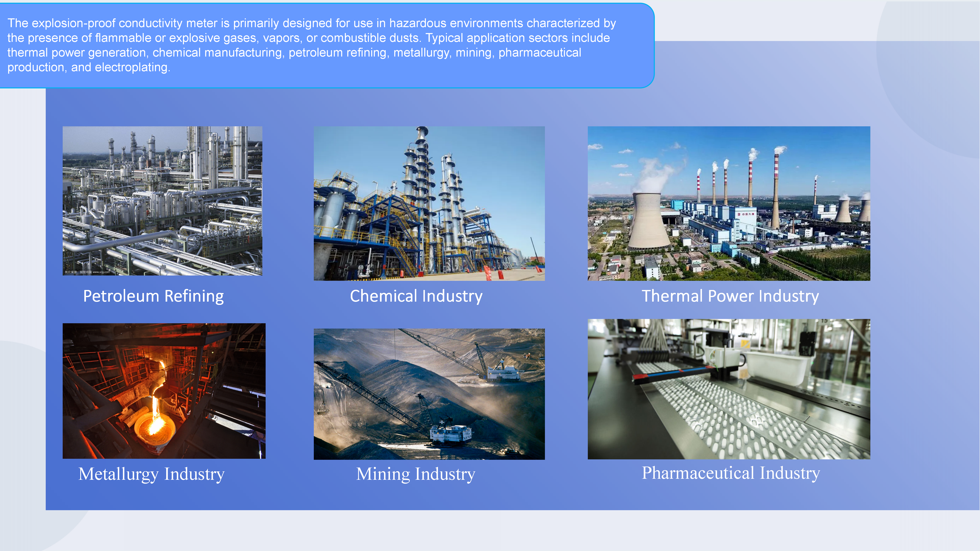Click the "Mining Industry" caption

415,474
